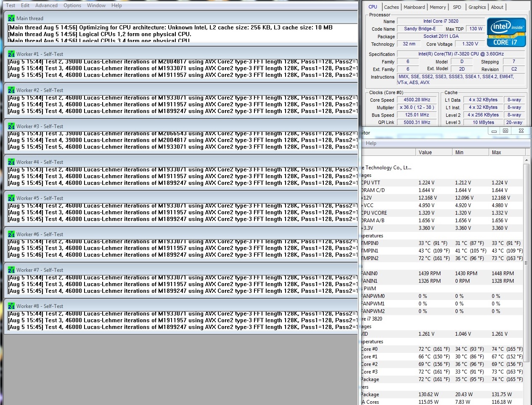The height and width of the screenshot is (405, 532).
Task: Click the Core Voltage value 1.320 V
Action: coord(470,44)
